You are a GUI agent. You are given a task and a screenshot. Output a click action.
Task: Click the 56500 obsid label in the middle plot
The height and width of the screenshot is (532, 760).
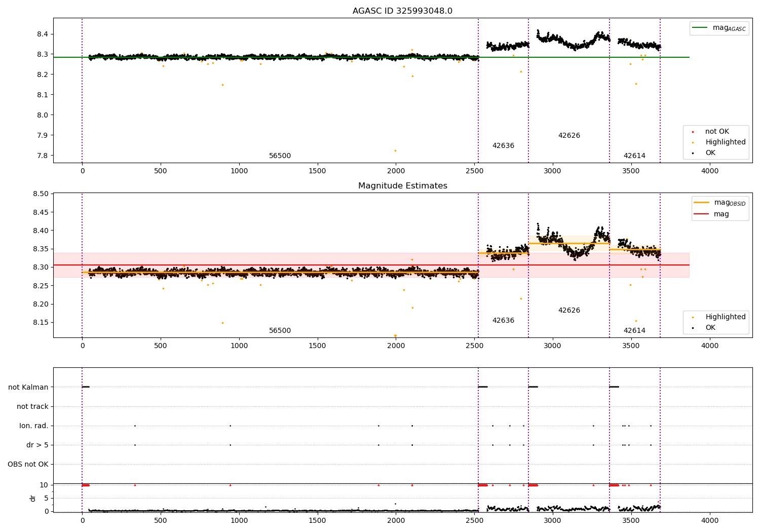280,331
